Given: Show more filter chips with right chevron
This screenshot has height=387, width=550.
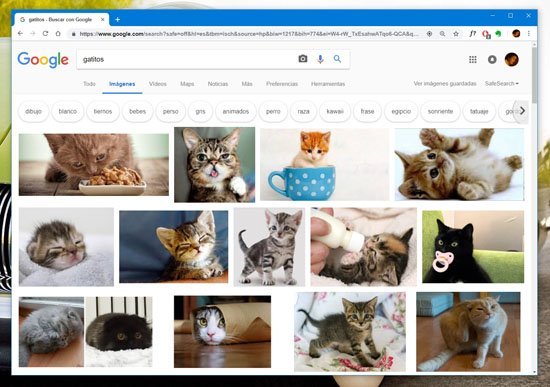Looking at the screenshot, I should coord(522,111).
